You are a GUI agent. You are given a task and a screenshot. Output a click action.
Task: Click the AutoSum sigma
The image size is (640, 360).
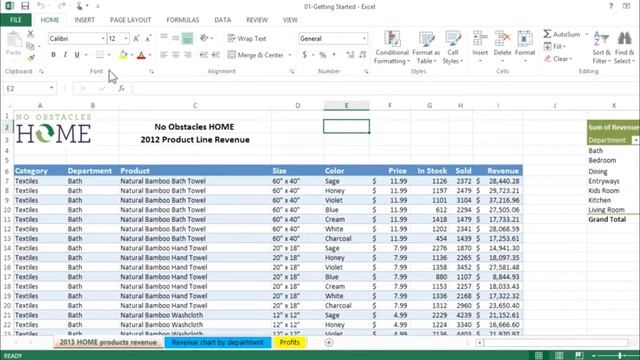coord(547,34)
